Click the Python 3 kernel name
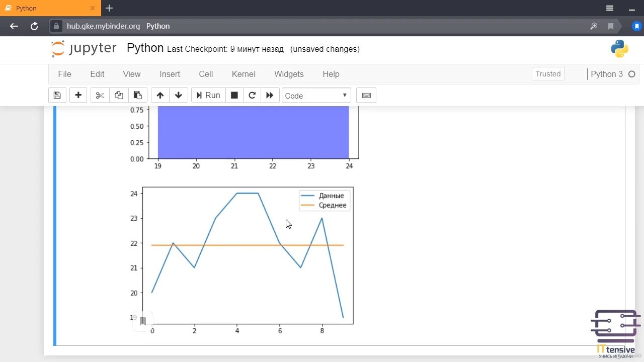Viewport: 644px width, 362px height. (606, 74)
